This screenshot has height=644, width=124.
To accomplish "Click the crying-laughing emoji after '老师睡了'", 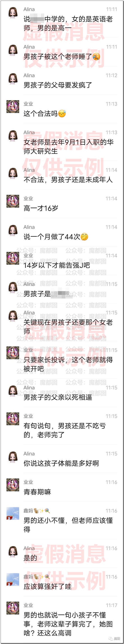I will click(x=96, y=57).
